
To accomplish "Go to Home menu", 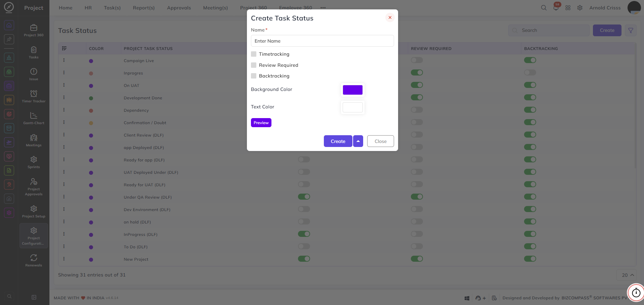I will click(x=66, y=8).
